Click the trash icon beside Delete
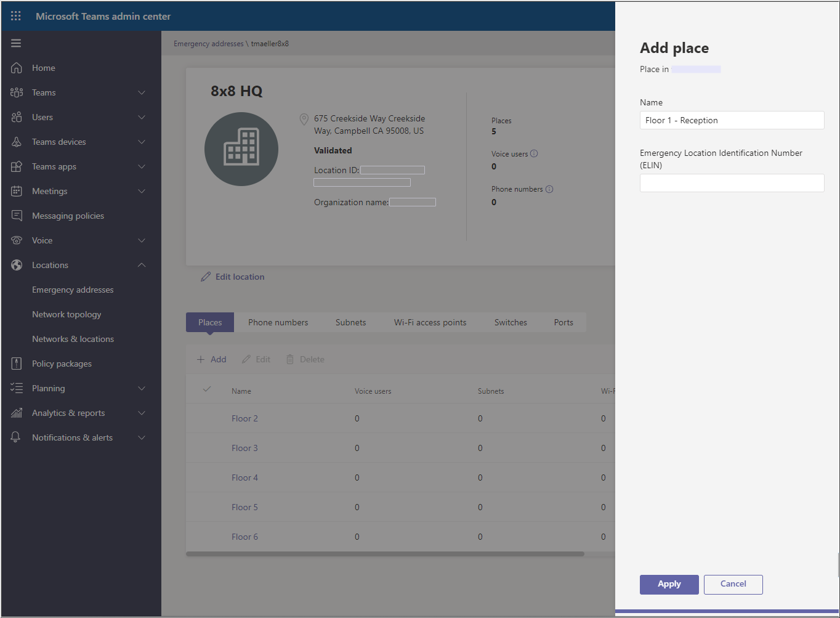The height and width of the screenshot is (618, 840). [x=290, y=359]
